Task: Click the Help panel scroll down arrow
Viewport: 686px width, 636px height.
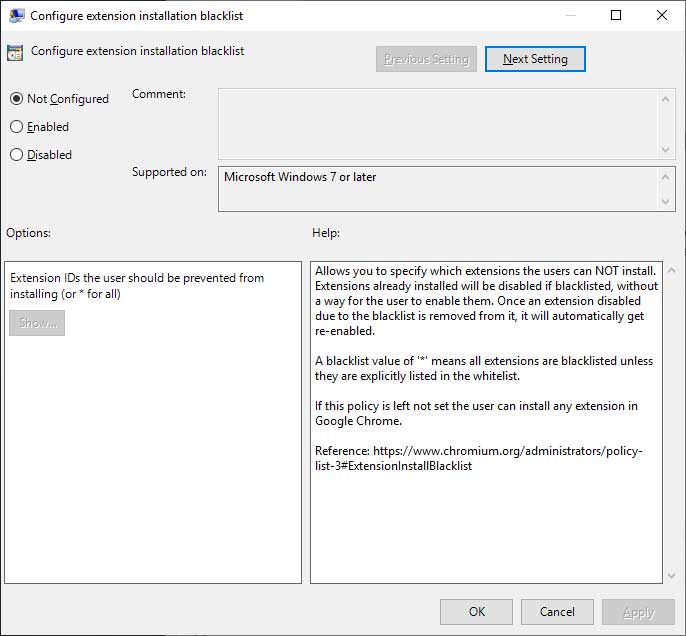Action: coord(672,576)
